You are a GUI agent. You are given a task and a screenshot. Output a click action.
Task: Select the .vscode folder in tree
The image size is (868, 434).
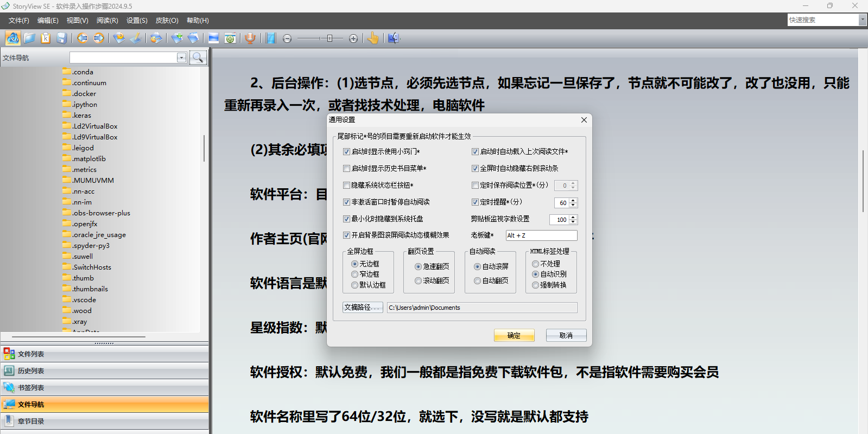pos(84,299)
